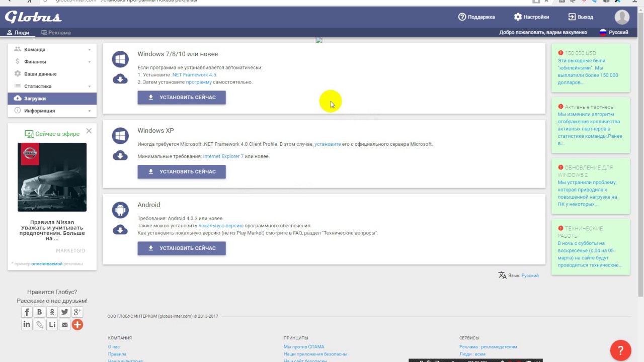644x362 pixels.
Task: Open the Русский language selector in header
Action: coord(614,32)
